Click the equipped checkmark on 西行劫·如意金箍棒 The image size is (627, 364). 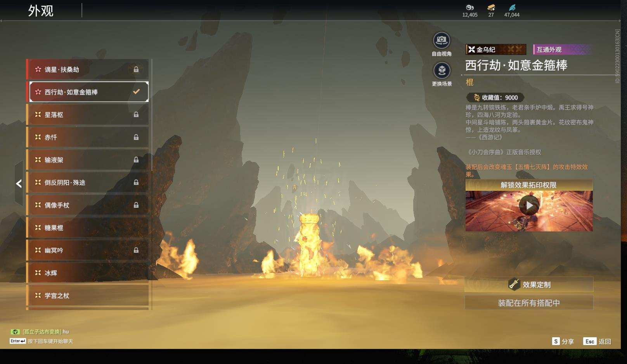[x=136, y=92]
